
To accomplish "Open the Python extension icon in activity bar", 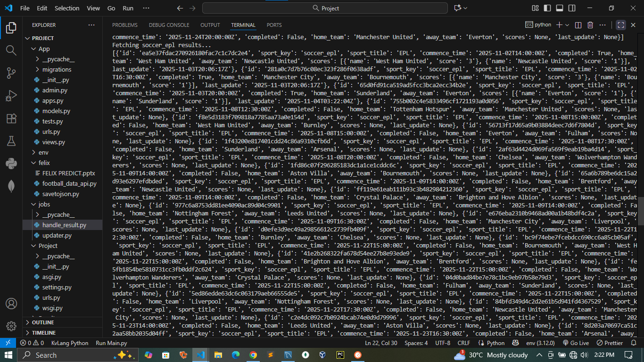I will coord(11,164).
